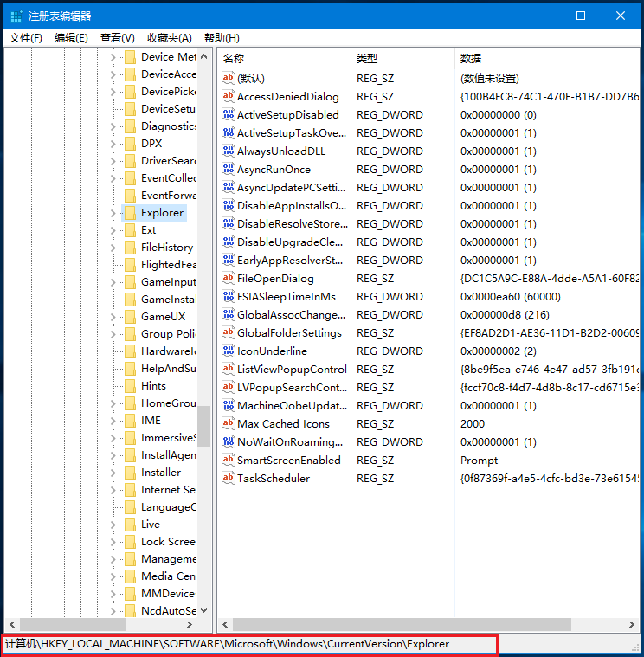Viewport: 644px width, 657px height.
Task: Open the 编辑(E) menu
Action: 71,38
